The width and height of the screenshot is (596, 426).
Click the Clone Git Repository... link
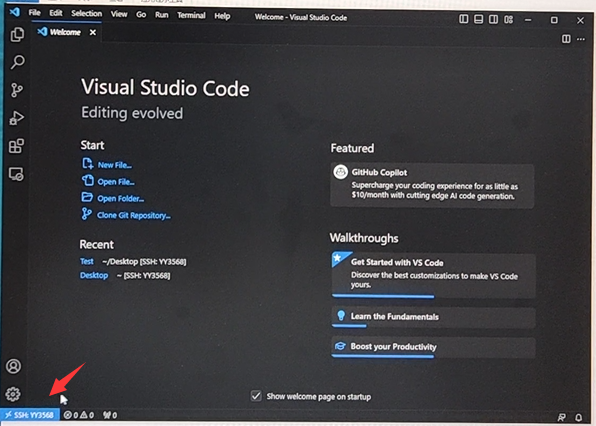click(134, 215)
